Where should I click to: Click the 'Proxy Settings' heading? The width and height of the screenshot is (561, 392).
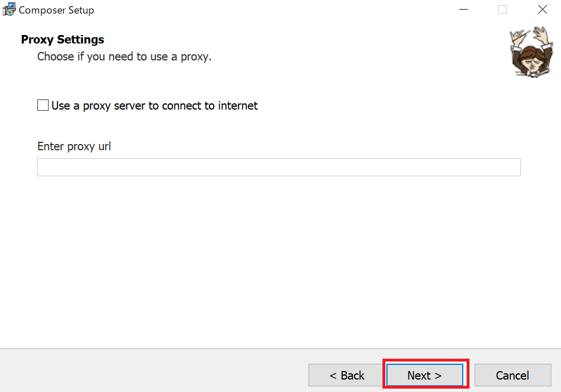pos(63,40)
